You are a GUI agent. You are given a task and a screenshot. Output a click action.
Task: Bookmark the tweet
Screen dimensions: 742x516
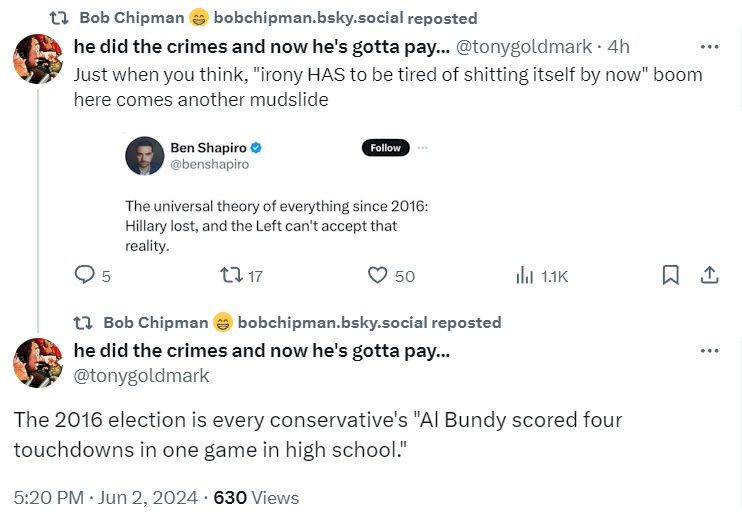point(671,275)
